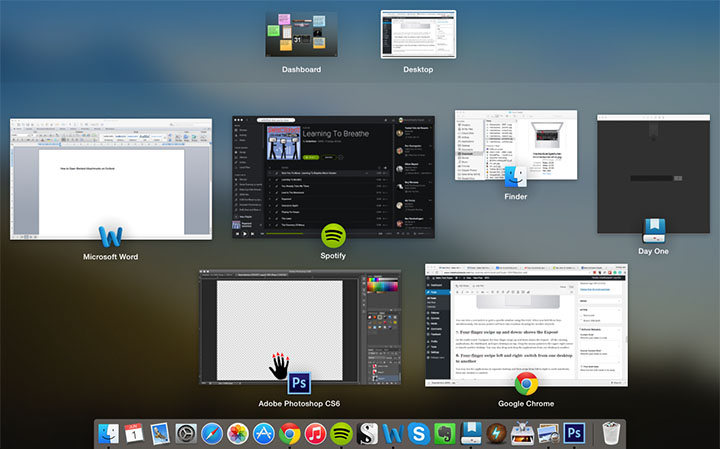720x449 pixels.
Task: Bring the Spotify window to front
Action: coord(333,177)
